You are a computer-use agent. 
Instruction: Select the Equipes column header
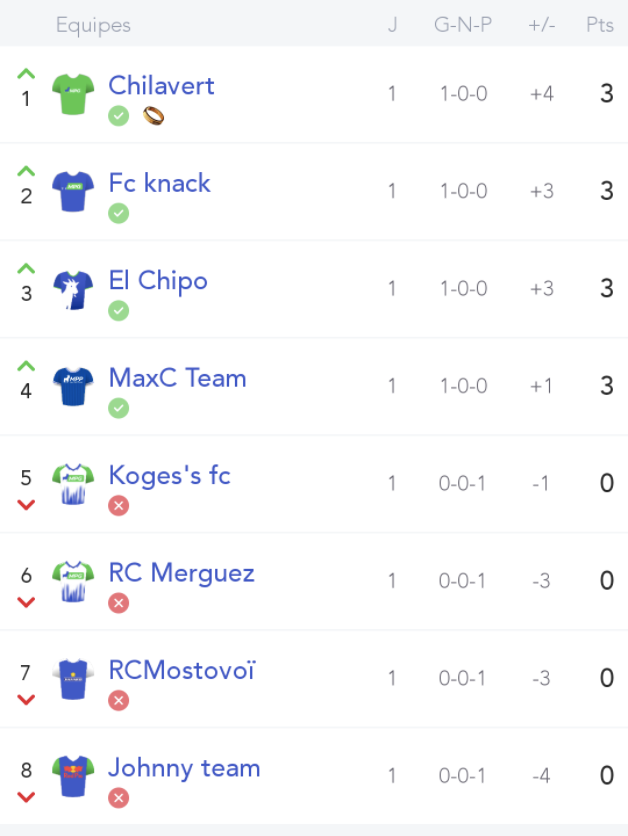coord(93,25)
